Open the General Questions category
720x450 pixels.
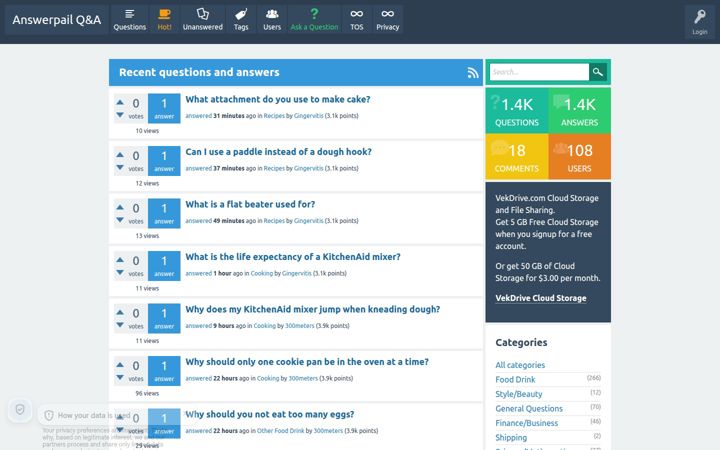pyautogui.click(x=529, y=409)
